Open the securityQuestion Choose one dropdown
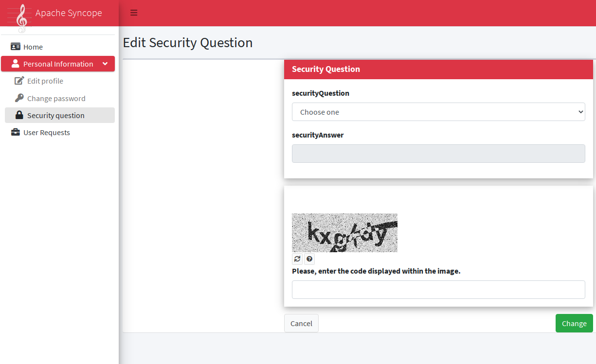This screenshot has height=364, width=596. 438,112
